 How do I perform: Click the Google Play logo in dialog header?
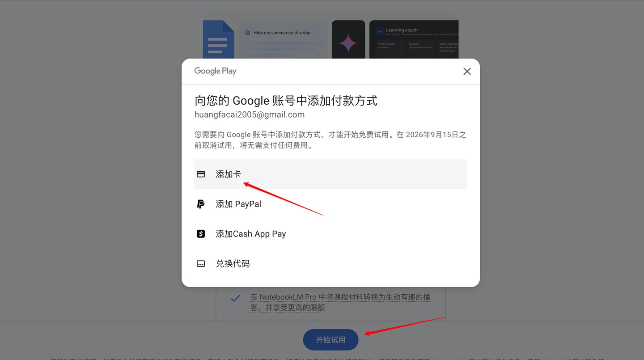point(215,71)
